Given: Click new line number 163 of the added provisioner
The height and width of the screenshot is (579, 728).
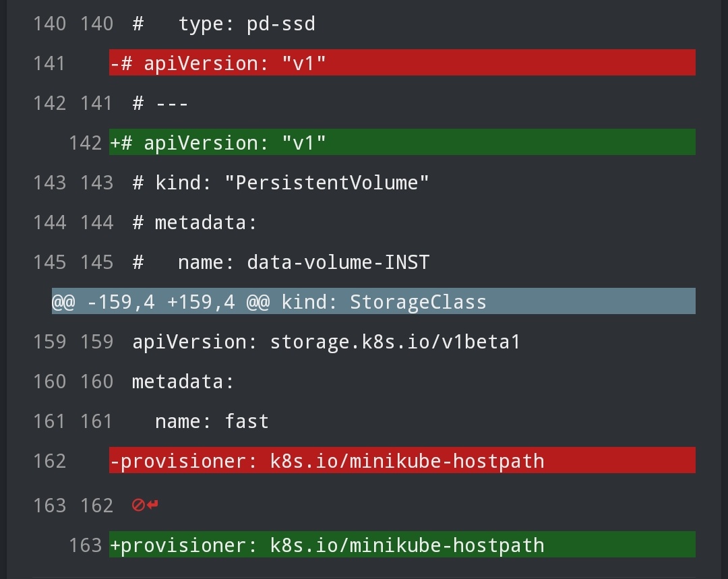Looking at the screenshot, I should pyautogui.click(x=86, y=545).
